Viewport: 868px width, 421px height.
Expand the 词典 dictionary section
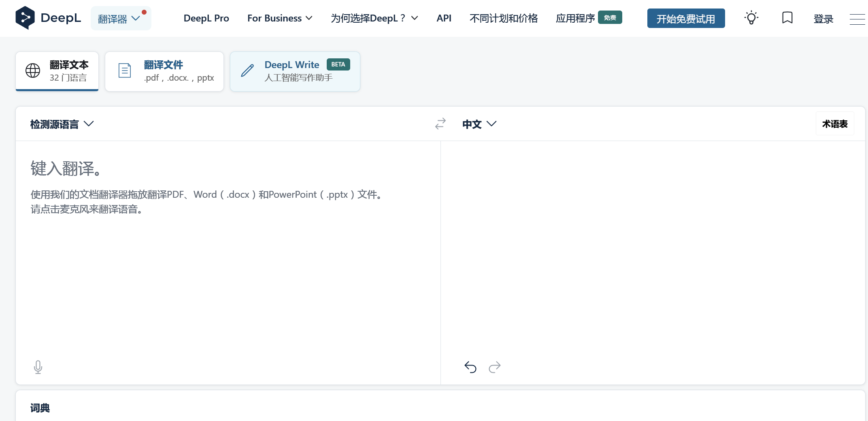pyautogui.click(x=39, y=408)
